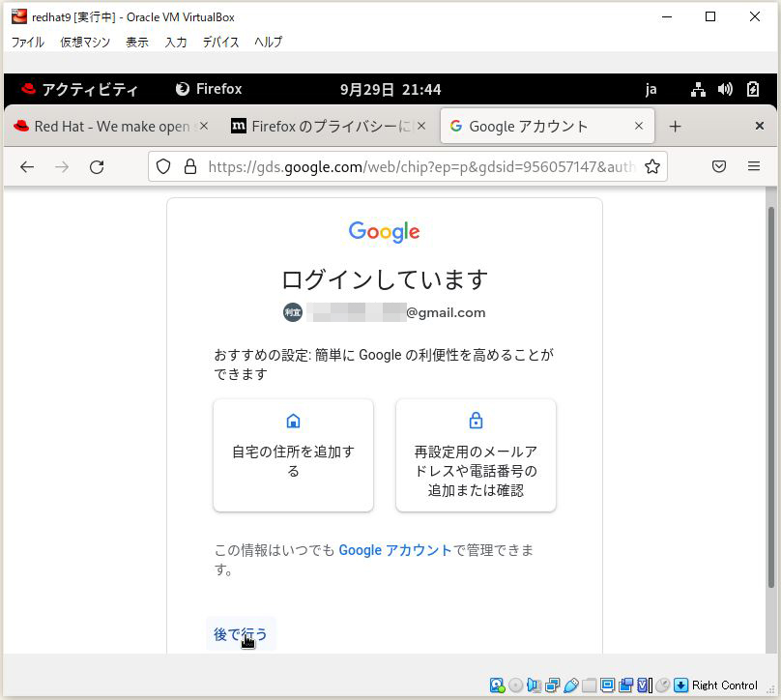The height and width of the screenshot is (700, 781).
Task: Click the GNOME battery power icon
Action: (x=753, y=89)
